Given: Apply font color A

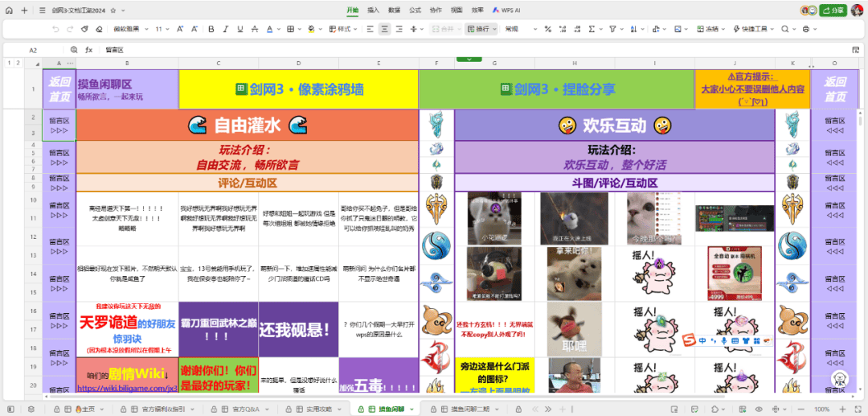Looking at the screenshot, I should pos(269,29).
